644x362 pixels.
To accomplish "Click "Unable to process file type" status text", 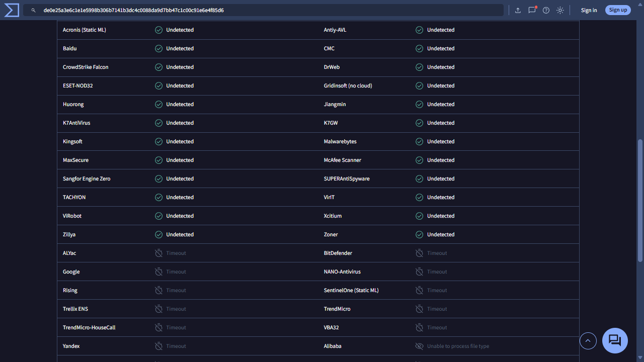I will click(x=458, y=346).
